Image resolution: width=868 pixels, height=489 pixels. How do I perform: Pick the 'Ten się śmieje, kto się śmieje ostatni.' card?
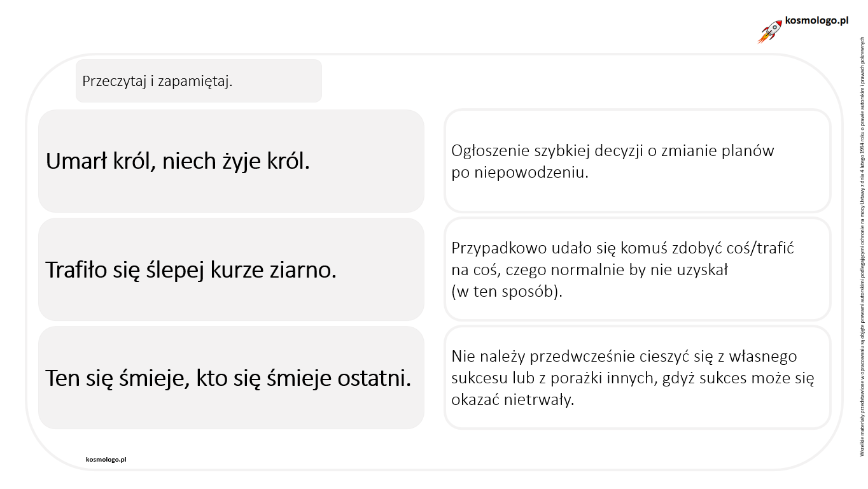231,378
